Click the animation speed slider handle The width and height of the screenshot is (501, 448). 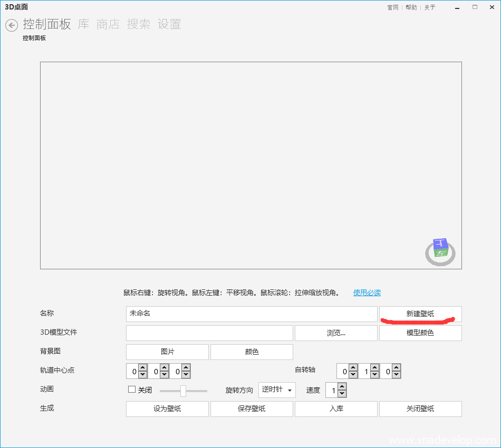click(x=183, y=391)
